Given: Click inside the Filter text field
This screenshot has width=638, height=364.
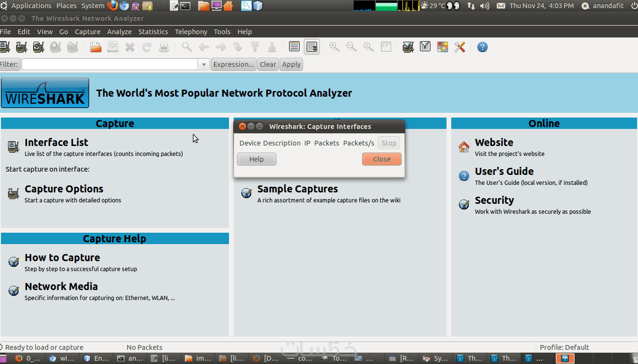Looking at the screenshot, I should click(110, 65).
